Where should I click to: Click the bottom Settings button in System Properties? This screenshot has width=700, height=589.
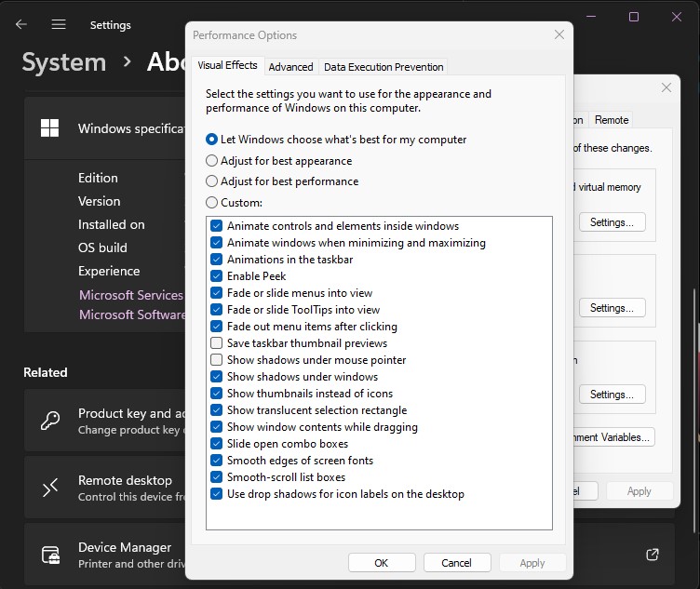[612, 395]
